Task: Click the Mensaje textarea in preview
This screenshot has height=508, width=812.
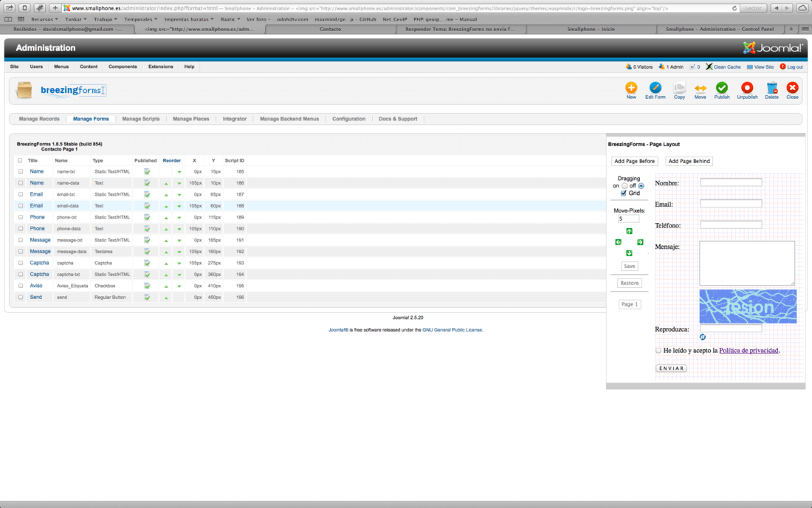Action: 747,263
